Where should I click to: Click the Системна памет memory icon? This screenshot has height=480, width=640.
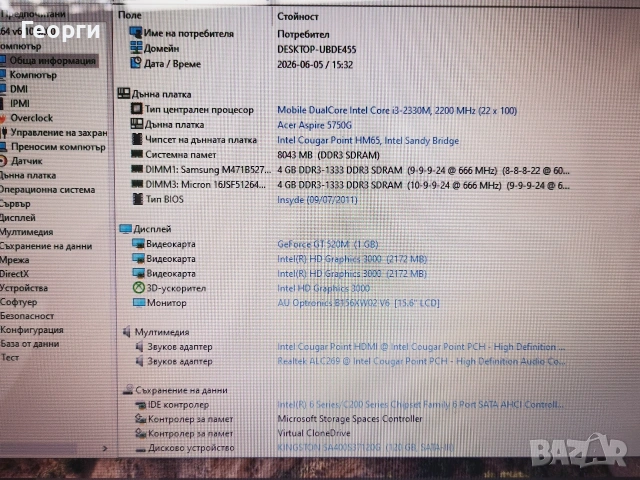click(x=137, y=154)
